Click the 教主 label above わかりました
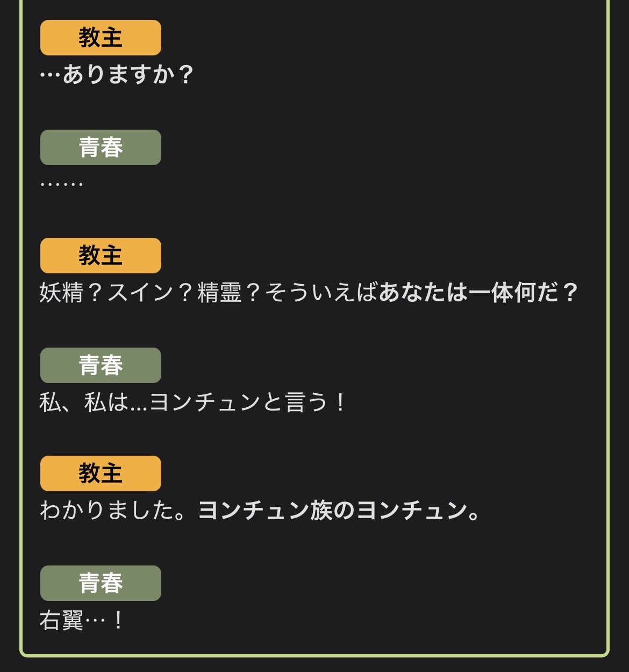The width and height of the screenshot is (629, 672). click(101, 473)
